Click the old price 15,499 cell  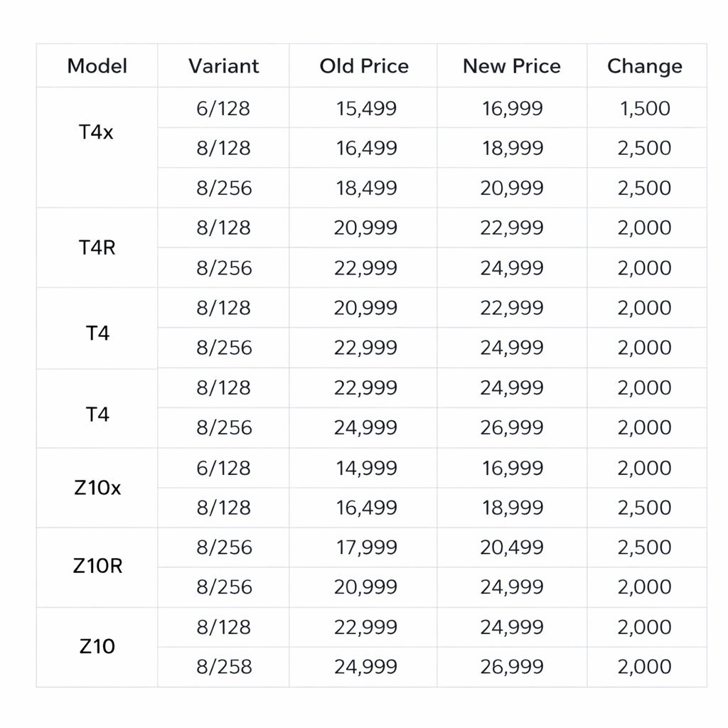366,109
